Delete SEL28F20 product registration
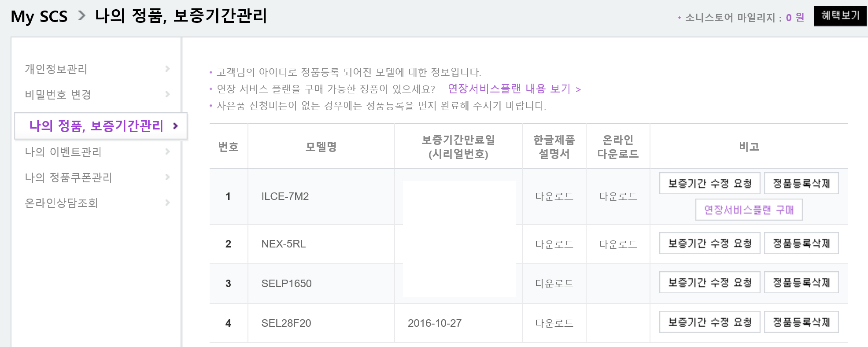The width and height of the screenshot is (868, 347). click(x=801, y=322)
